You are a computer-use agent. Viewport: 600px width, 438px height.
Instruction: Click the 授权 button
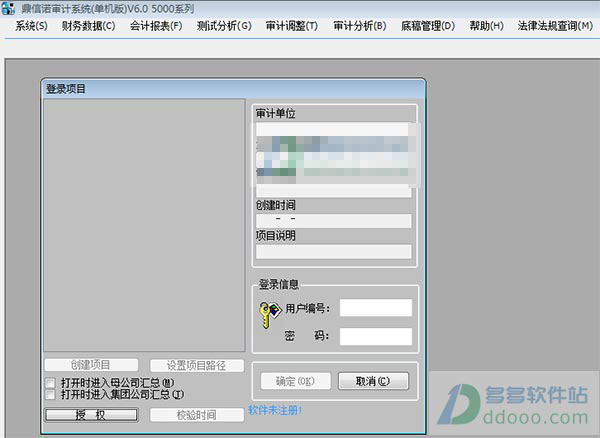pos(91,415)
